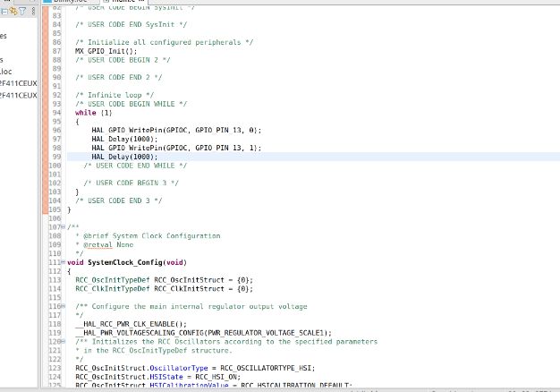The image size is (560, 392).
Task: Click the OscillatorType assignment on line 123
Action: pyautogui.click(x=195, y=368)
